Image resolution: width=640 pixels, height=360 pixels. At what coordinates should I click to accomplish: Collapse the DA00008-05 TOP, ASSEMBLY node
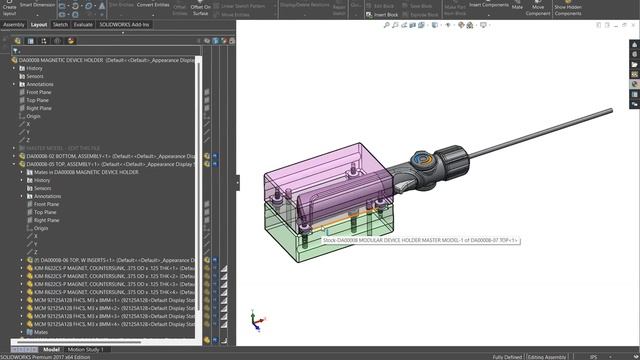14,164
